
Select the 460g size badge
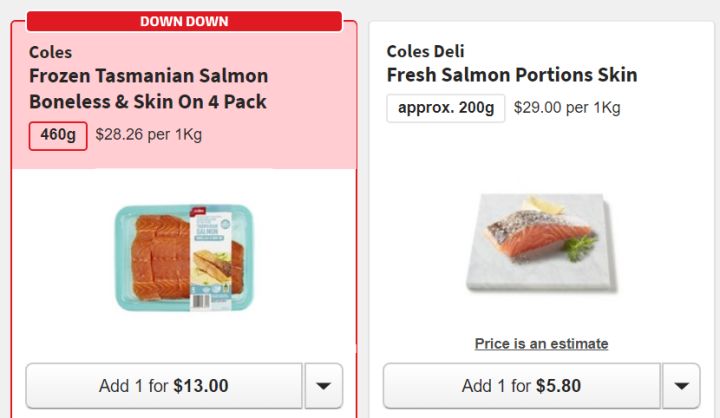pos(58,135)
